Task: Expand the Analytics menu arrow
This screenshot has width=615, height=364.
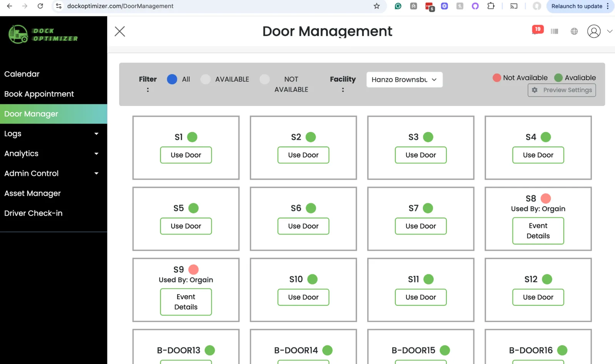Action: coord(96,154)
